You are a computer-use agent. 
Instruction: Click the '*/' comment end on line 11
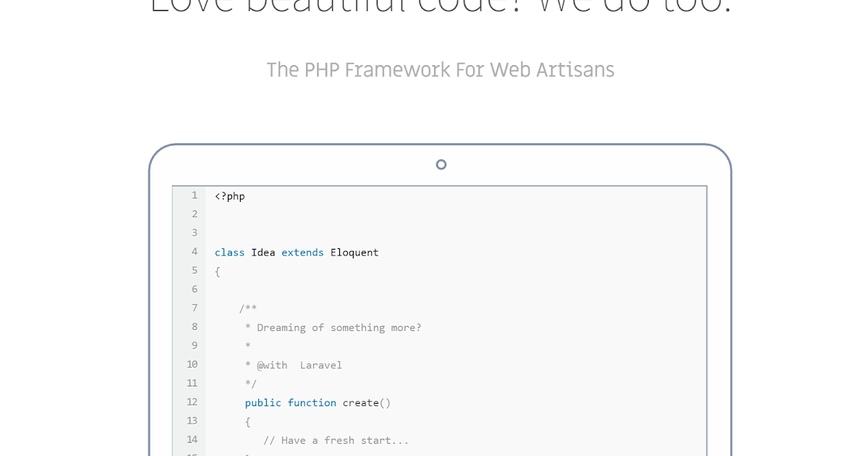251,384
